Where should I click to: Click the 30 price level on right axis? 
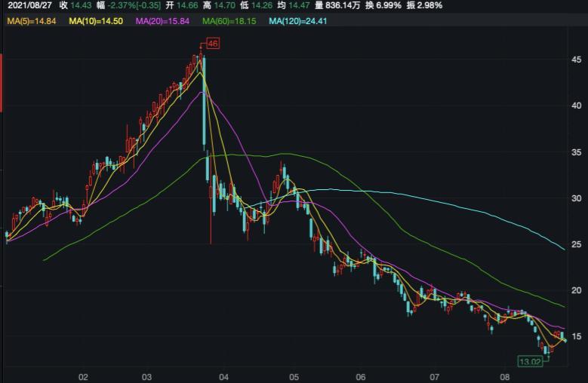click(x=576, y=198)
